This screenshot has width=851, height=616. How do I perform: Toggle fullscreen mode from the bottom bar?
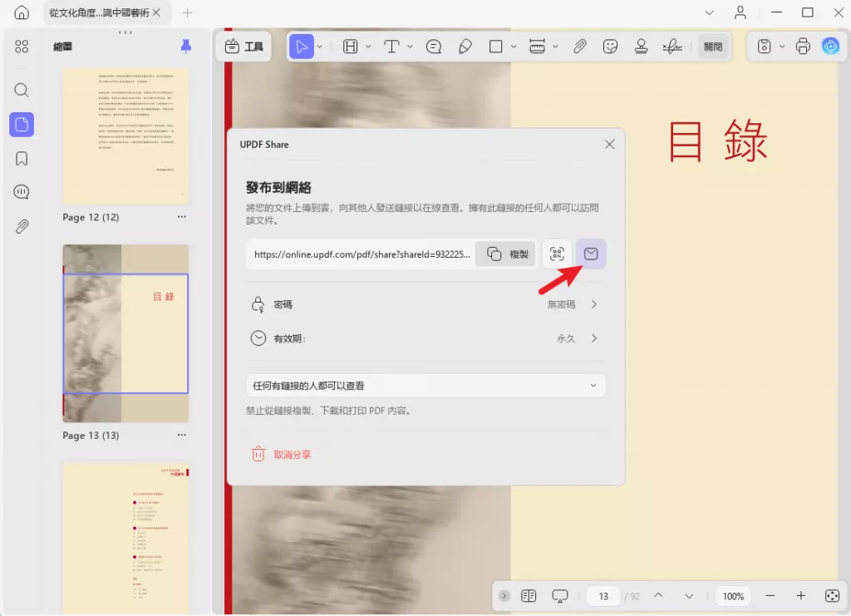[x=832, y=596]
